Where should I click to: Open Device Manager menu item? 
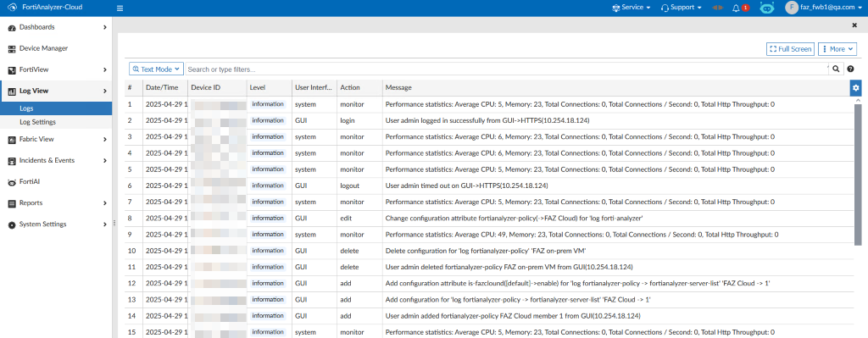44,48
